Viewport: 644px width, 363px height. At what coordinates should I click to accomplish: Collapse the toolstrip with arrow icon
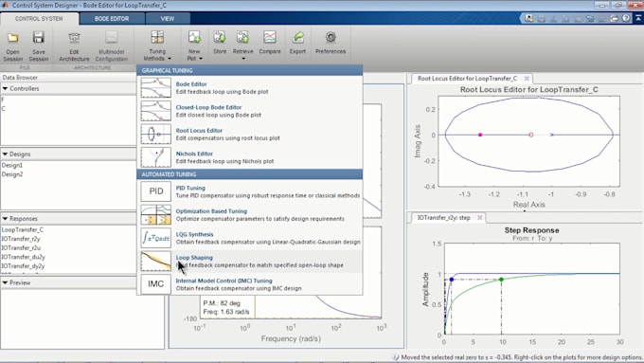point(638,19)
